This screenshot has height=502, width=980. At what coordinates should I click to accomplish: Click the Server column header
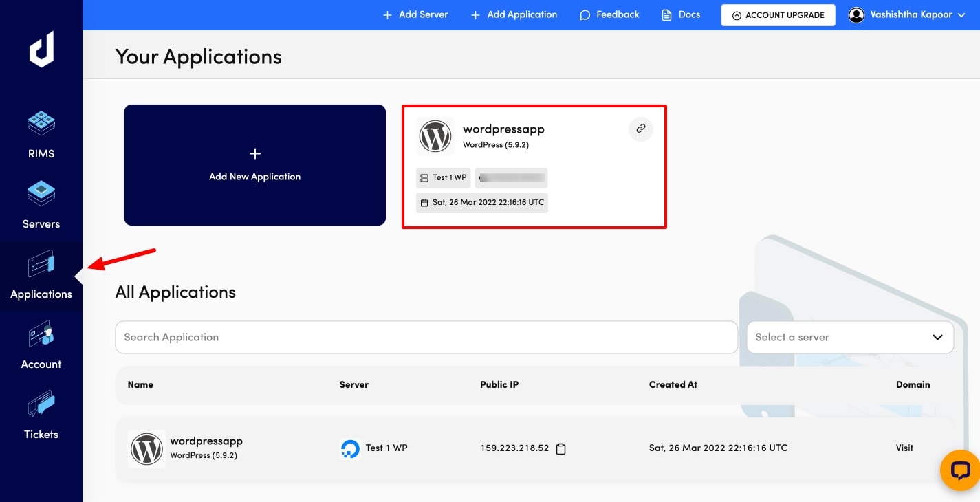(x=354, y=384)
